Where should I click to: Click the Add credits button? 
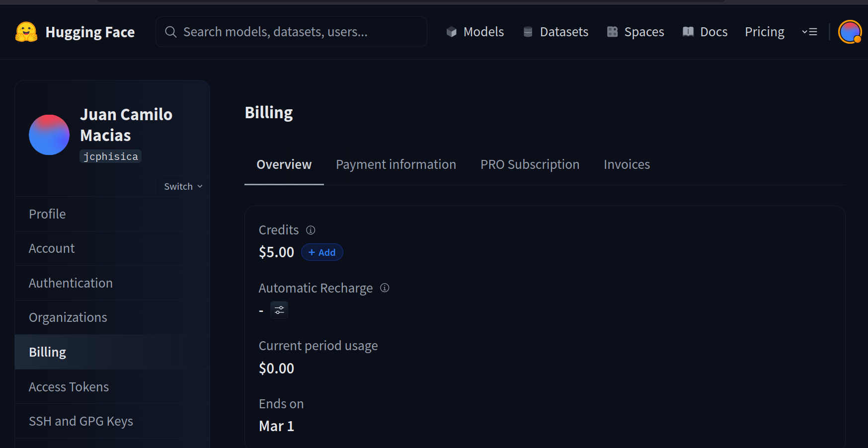coord(322,252)
